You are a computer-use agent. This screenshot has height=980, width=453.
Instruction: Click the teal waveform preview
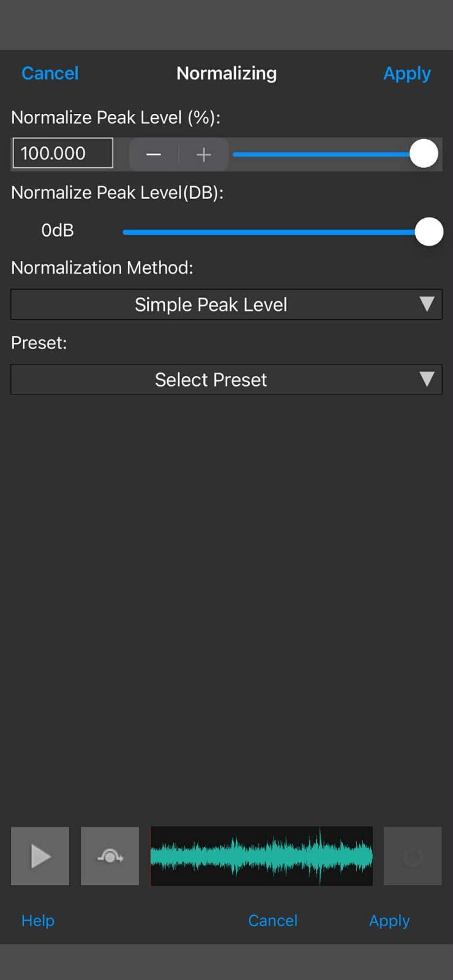[x=261, y=856]
